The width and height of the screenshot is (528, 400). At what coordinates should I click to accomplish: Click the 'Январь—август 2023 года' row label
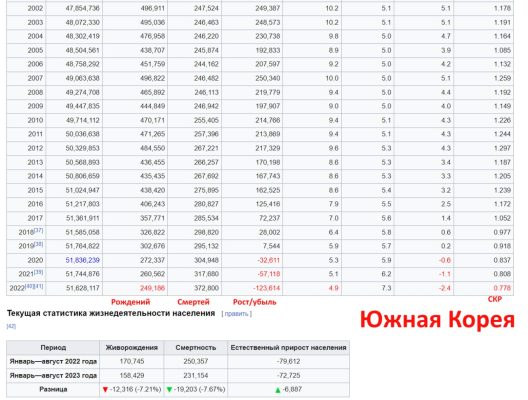coord(53,375)
